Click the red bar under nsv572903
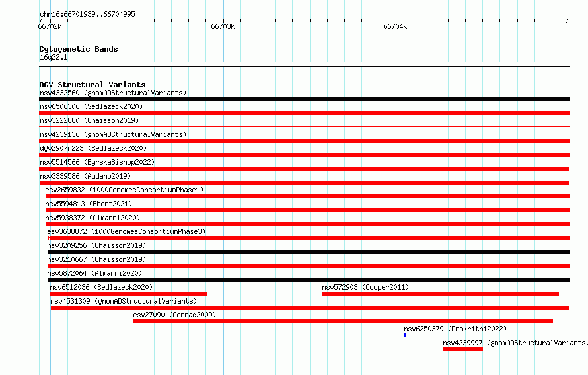This screenshot has height=375, width=588. tap(441, 294)
